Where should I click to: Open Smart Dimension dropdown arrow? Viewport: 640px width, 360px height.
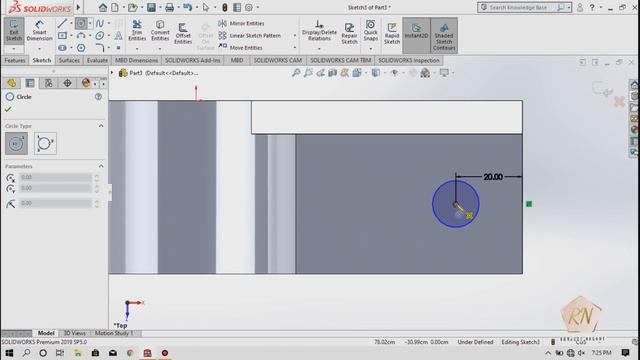point(40,49)
